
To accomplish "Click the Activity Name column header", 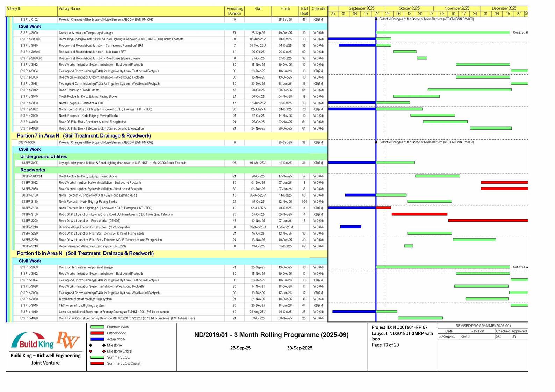I will (69, 9).
